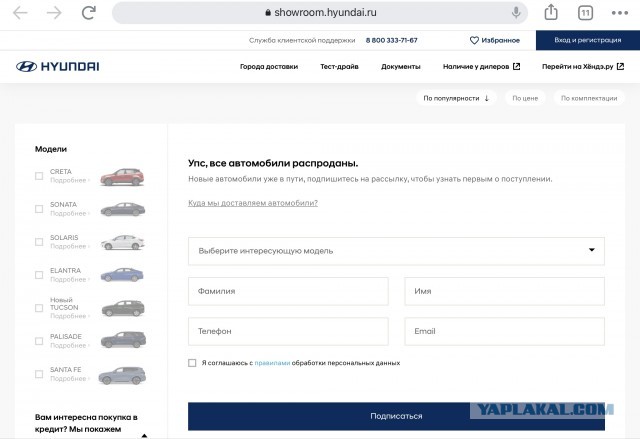The width and height of the screenshot is (640, 439).
Task: Click the external link icon by Наличие у дилеров
Action: pos(516,67)
